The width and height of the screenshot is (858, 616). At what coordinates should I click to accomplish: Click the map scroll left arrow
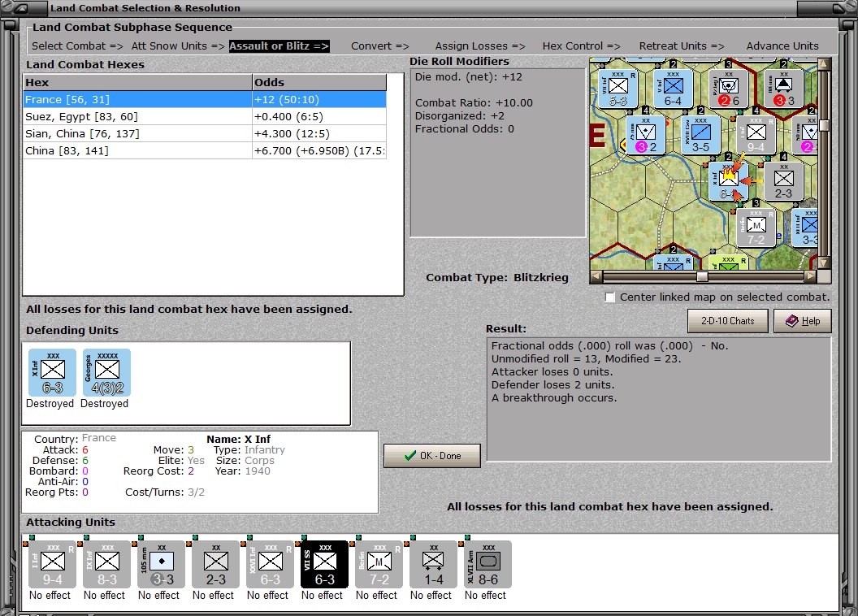click(x=596, y=277)
